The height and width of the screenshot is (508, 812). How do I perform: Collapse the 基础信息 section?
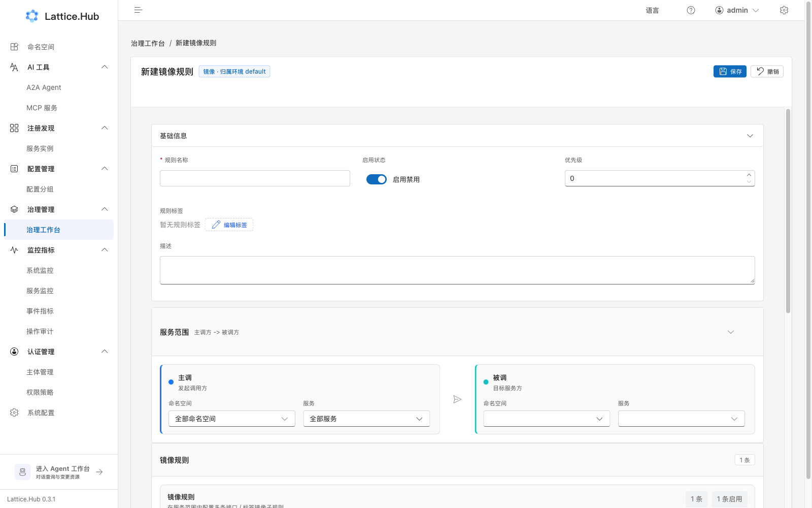tap(750, 136)
